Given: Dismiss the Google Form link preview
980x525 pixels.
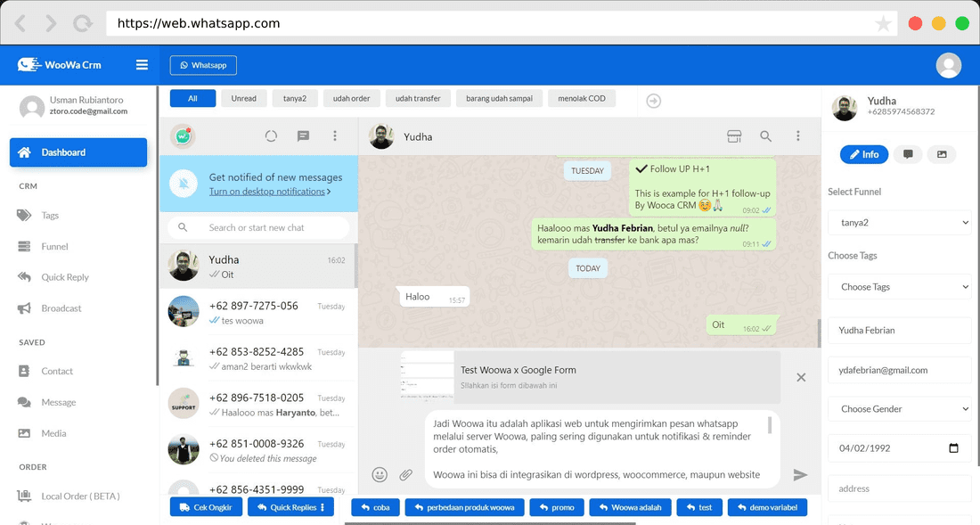Looking at the screenshot, I should [801, 378].
